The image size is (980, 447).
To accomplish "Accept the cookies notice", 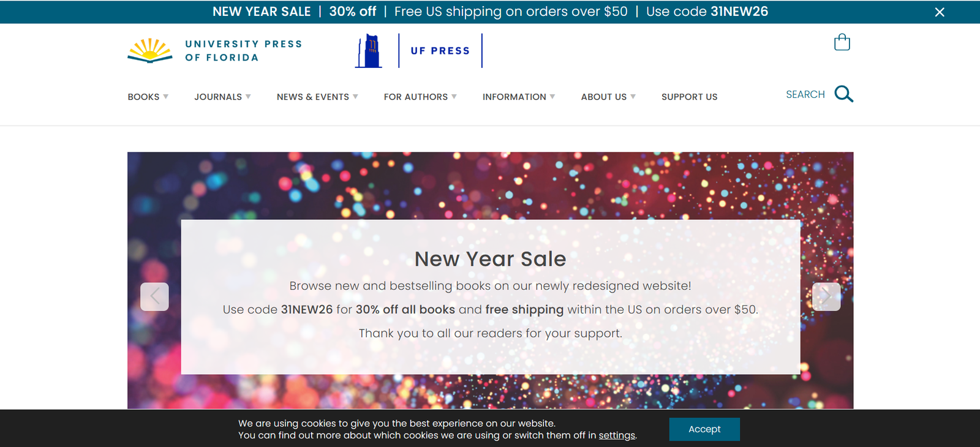I will 704,429.
